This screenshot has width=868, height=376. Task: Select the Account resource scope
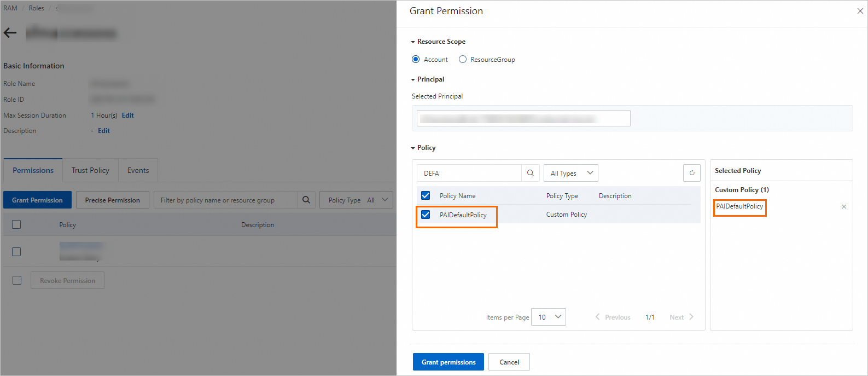[x=416, y=59]
